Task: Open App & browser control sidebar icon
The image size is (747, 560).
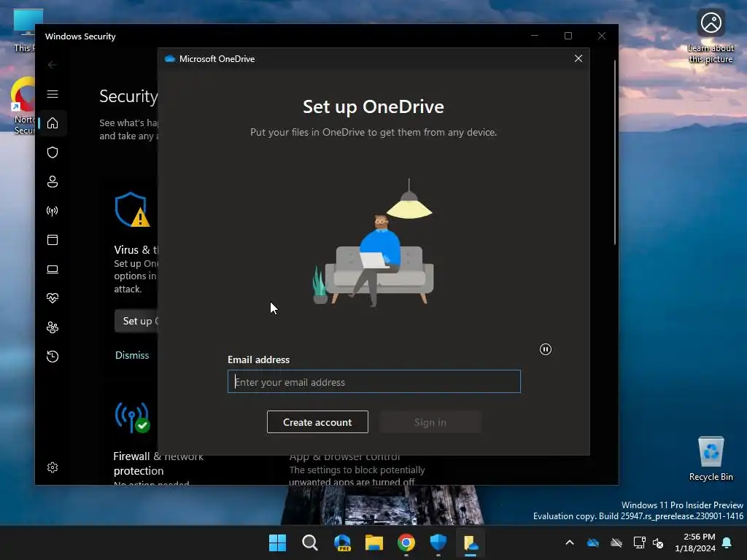Action: [x=53, y=239]
